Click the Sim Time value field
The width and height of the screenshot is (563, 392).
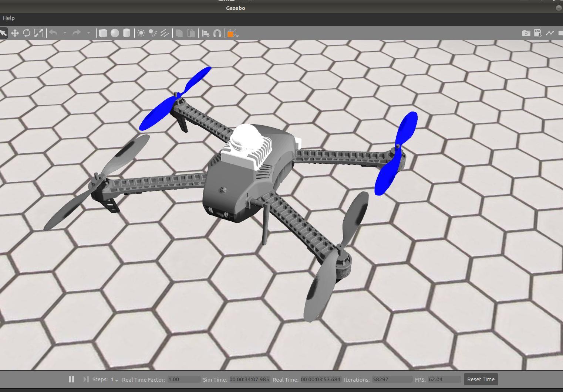tap(249, 379)
